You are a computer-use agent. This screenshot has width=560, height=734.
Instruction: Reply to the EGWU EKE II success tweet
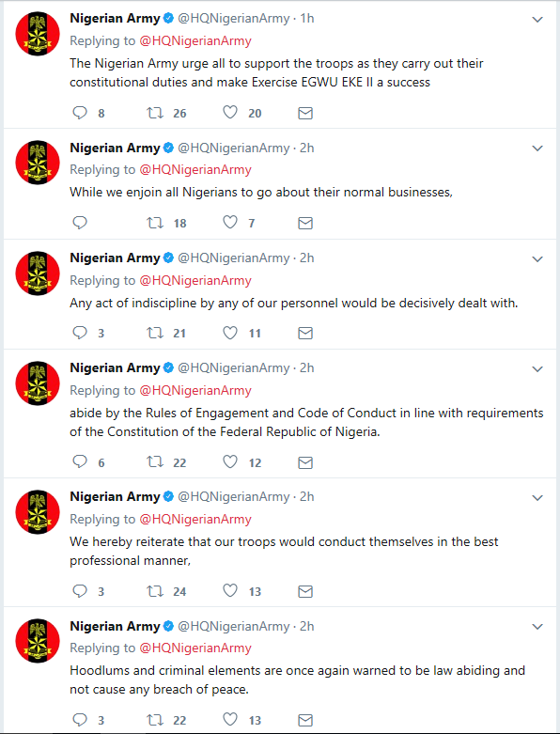tap(80, 113)
